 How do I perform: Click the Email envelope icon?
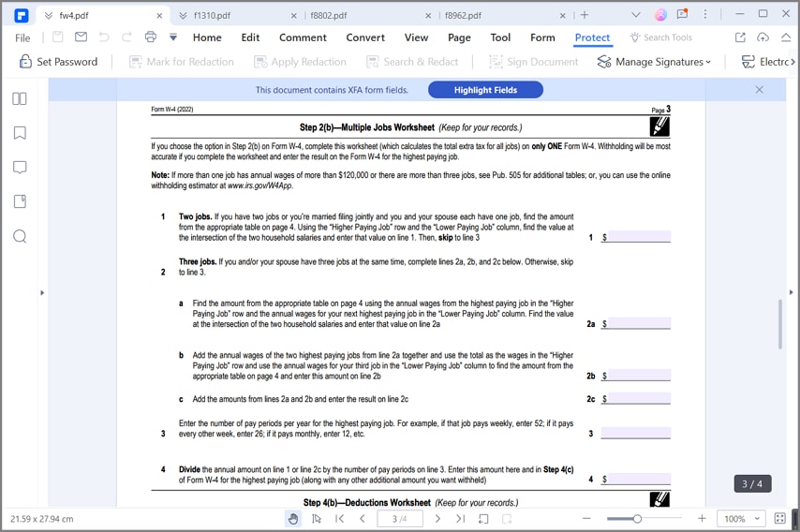[81, 37]
